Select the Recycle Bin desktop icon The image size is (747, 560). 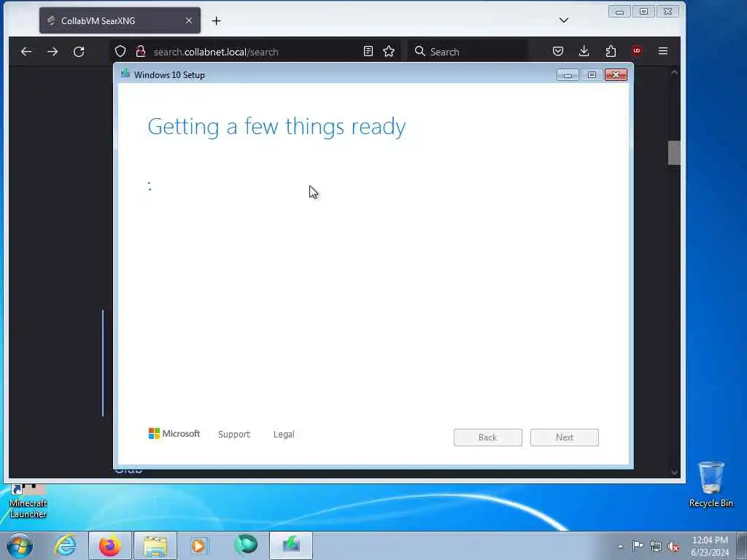click(711, 484)
